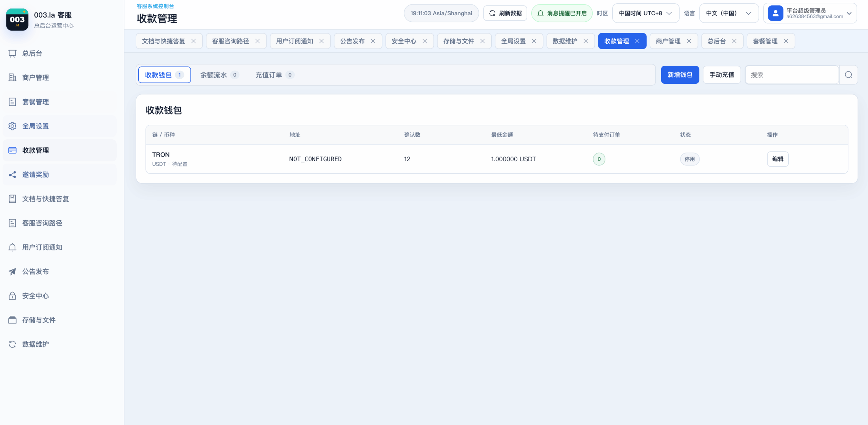Open 商户管理 sidebar icon
Viewport: 868px width, 425px height.
(x=12, y=78)
